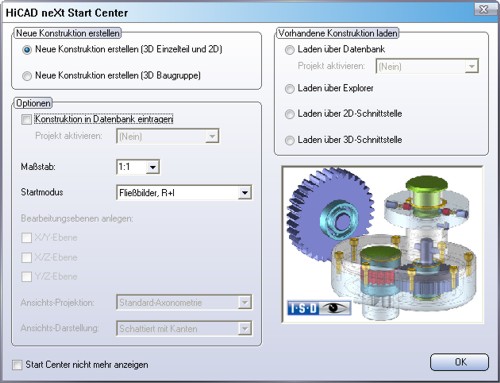Open the Maßstab 1:1 dropdown

point(138,167)
